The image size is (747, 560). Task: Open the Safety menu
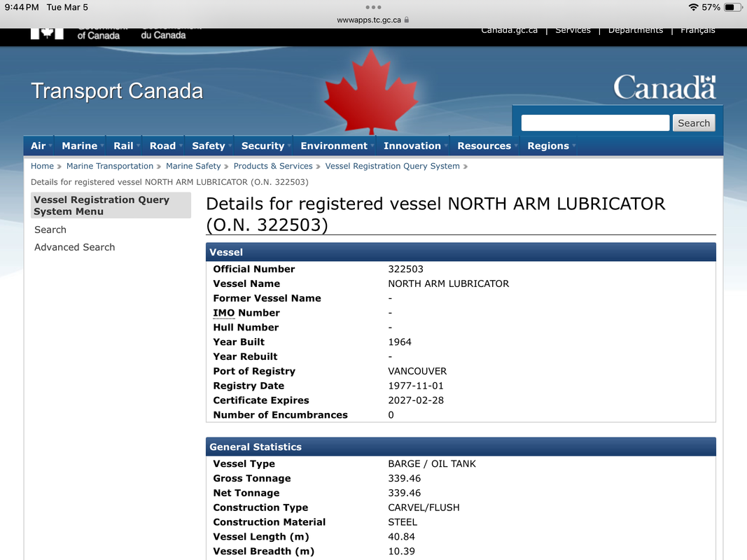209,146
